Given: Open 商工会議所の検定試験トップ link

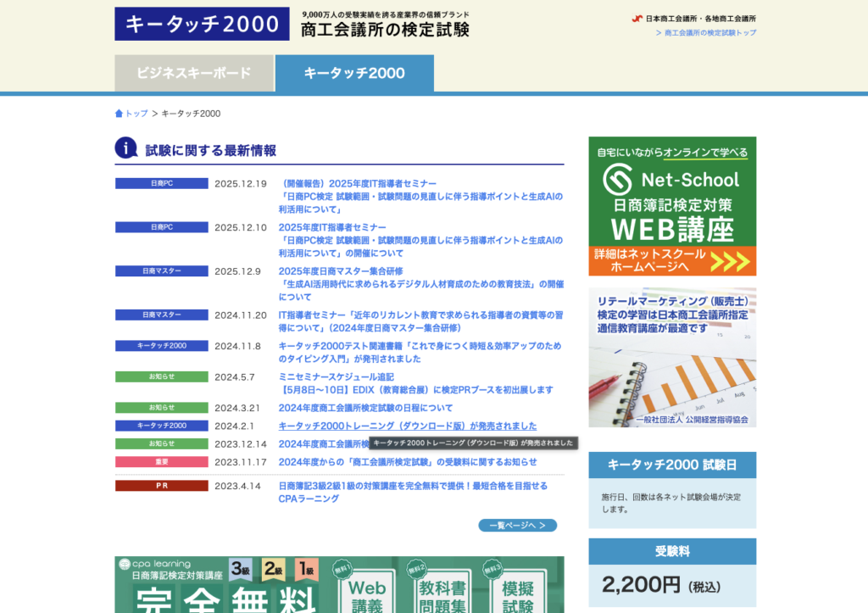Looking at the screenshot, I should [x=706, y=33].
